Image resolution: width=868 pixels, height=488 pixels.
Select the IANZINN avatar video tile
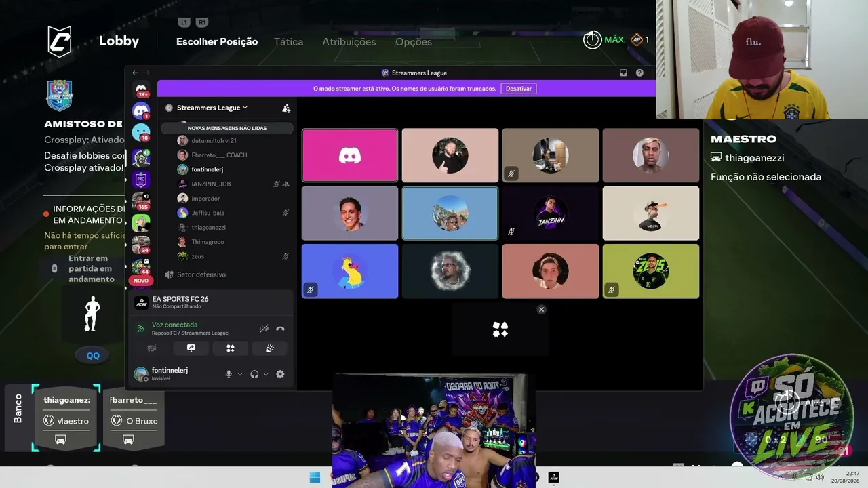[x=551, y=213]
